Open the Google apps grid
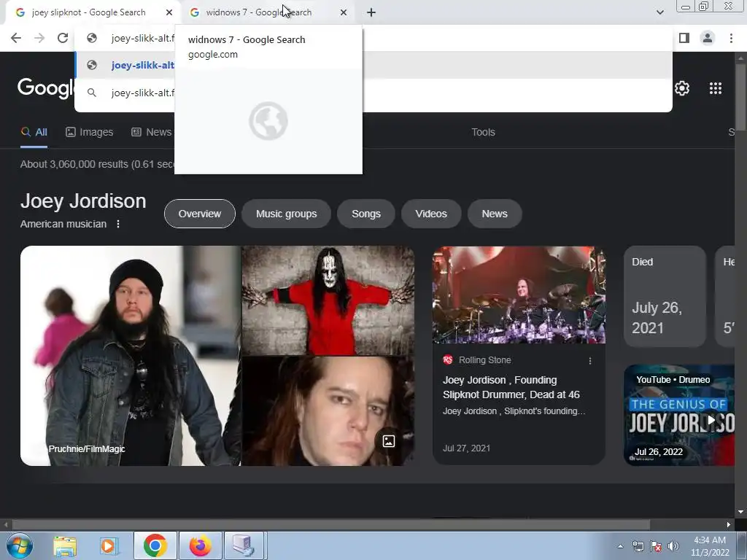The height and width of the screenshot is (560, 747). coord(715,88)
